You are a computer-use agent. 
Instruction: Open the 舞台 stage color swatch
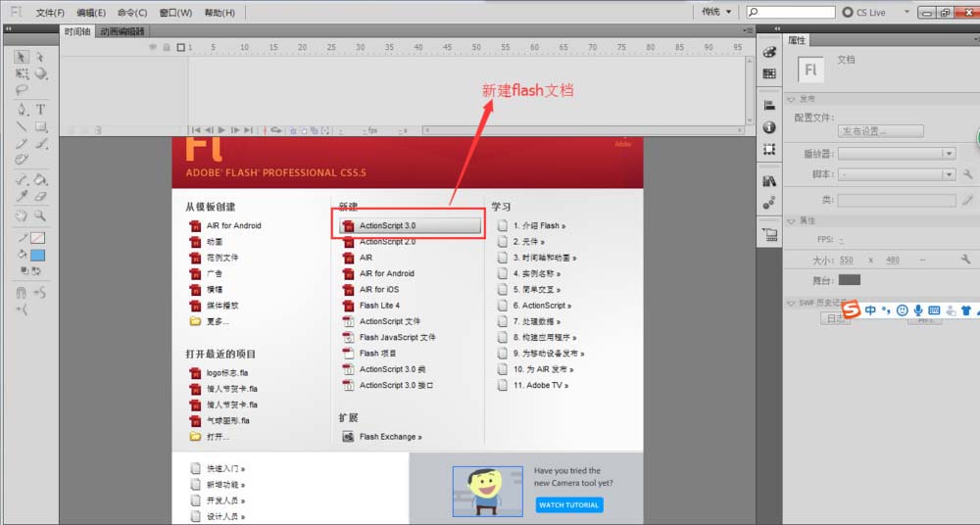tap(850, 280)
